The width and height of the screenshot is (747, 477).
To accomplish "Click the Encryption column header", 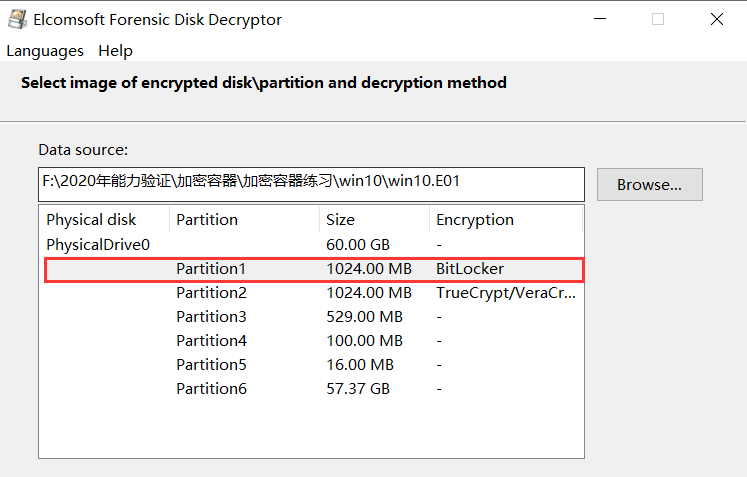I will (475, 220).
